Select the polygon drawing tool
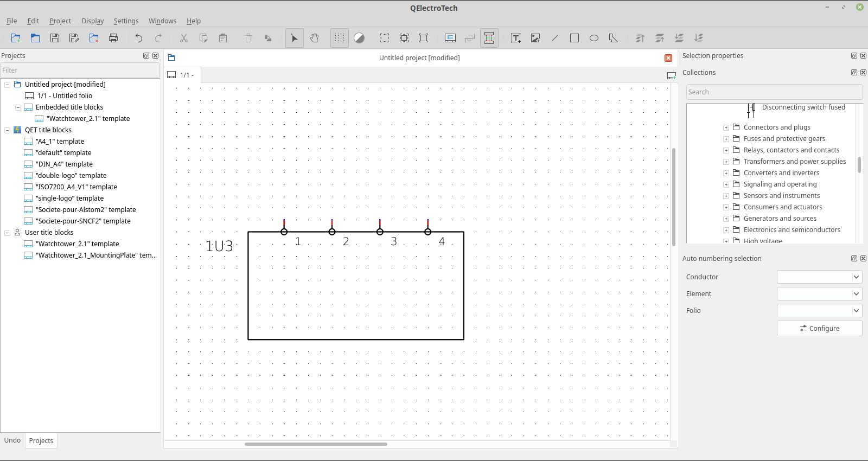Viewport: 868px width, 461px height. (x=614, y=38)
